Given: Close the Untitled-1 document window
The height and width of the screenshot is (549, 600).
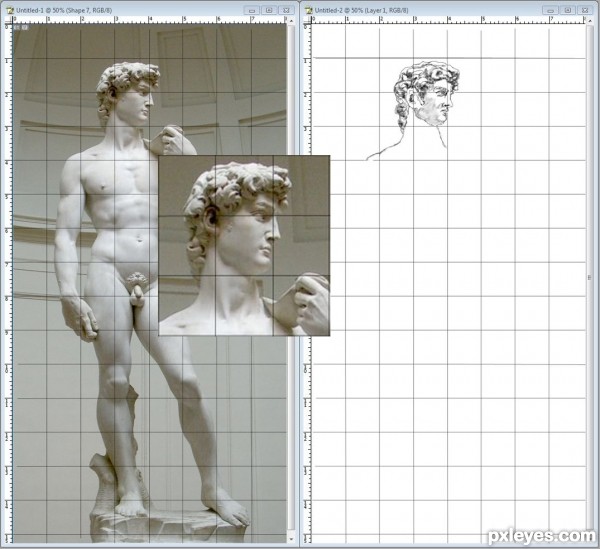Looking at the screenshot, I should click(x=286, y=10).
